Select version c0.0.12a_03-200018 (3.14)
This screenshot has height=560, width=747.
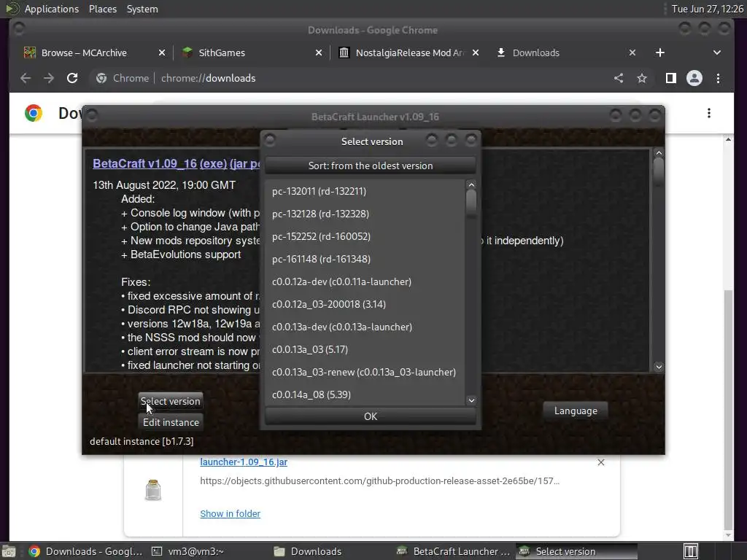[x=365, y=304]
